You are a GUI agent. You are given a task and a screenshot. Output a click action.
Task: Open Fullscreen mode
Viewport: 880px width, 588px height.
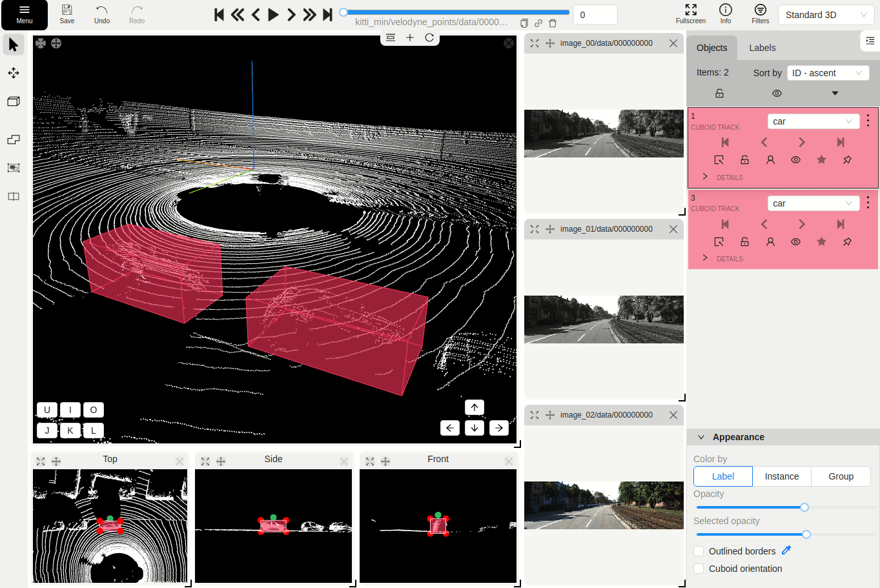690,14
